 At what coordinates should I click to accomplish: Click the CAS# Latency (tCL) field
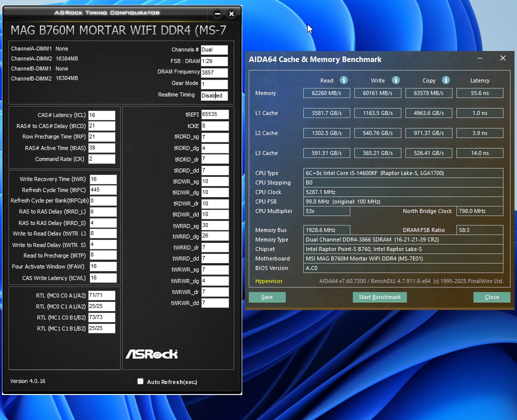(102, 115)
